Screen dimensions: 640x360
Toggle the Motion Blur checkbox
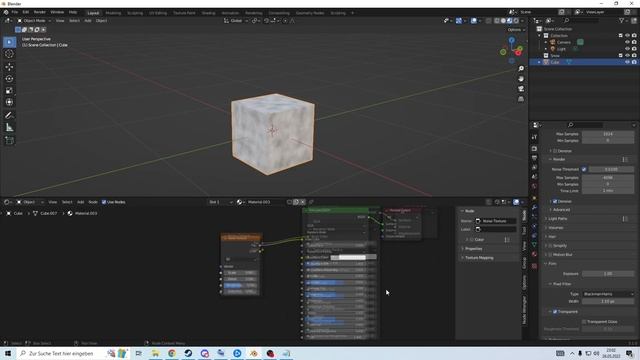click(x=550, y=255)
